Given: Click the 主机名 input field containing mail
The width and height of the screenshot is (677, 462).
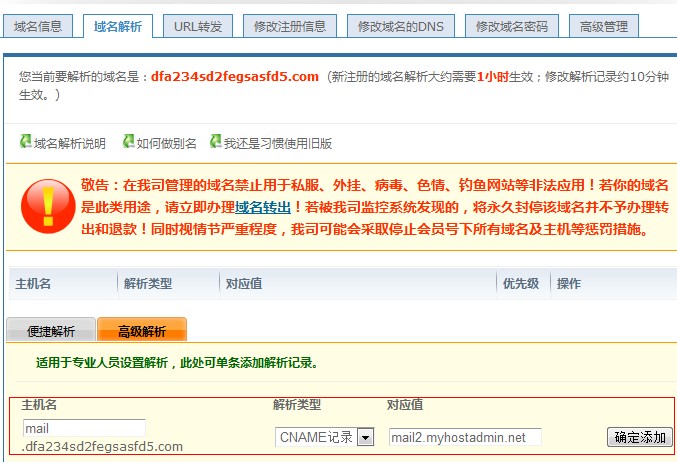Looking at the screenshot, I should pos(84,428).
